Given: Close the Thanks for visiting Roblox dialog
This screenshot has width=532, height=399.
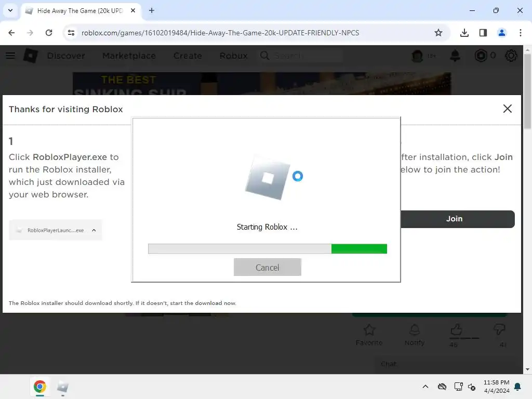Looking at the screenshot, I should pyautogui.click(x=507, y=109).
